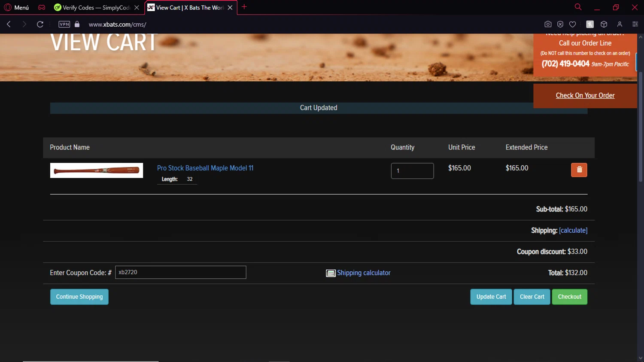
Task: Click the page vertical scrollbar
Action: pyautogui.click(x=641, y=127)
